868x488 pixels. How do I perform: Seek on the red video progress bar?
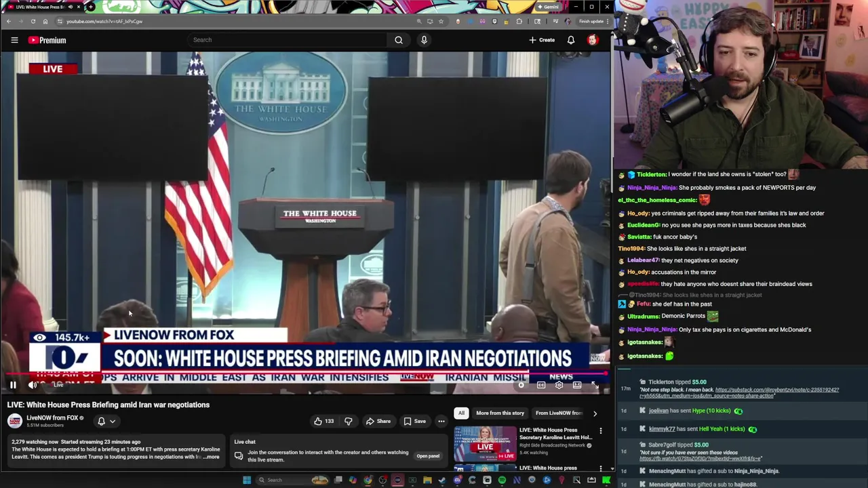pos(305,373)
